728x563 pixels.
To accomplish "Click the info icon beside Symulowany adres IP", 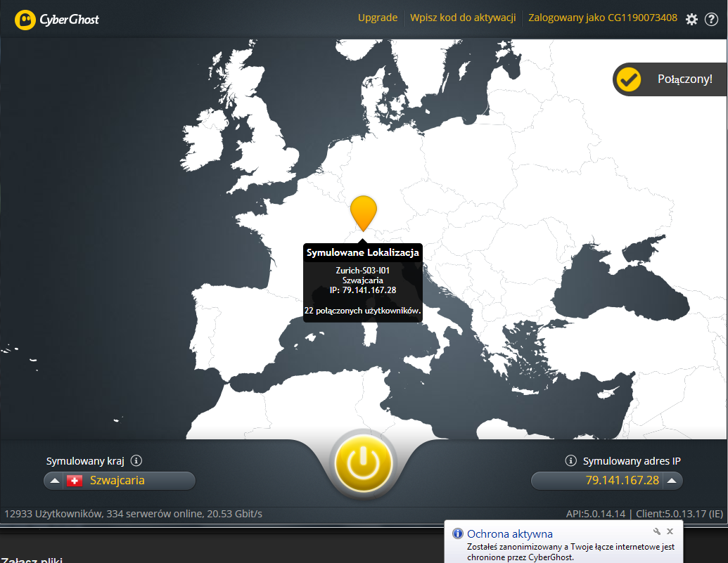I will pyautogui.click(x=570, y=460).
